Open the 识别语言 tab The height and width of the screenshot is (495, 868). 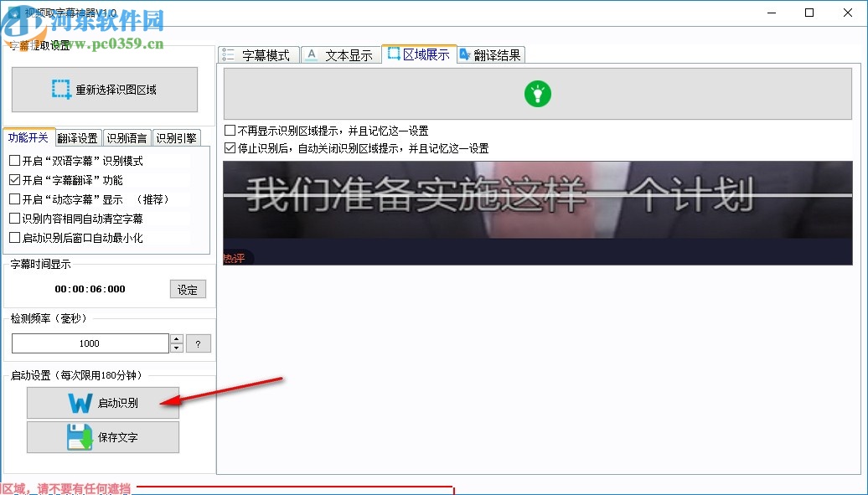127,137
